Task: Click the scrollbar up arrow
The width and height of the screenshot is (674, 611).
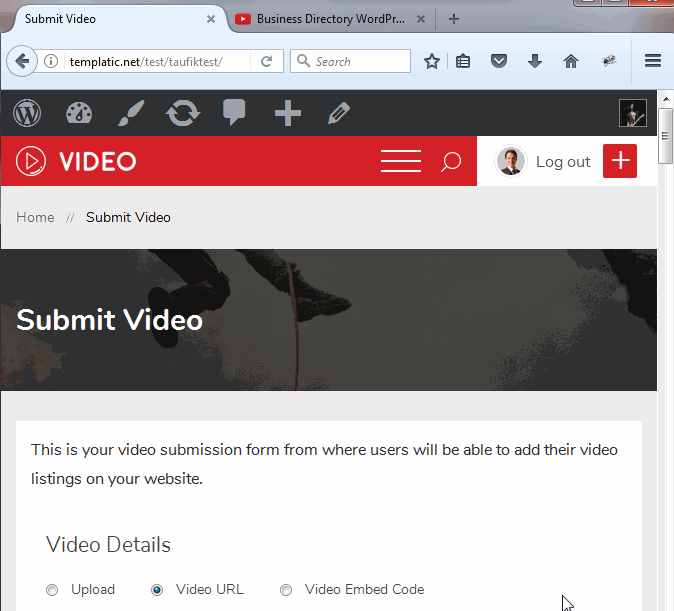Action: tap(665, 98)
